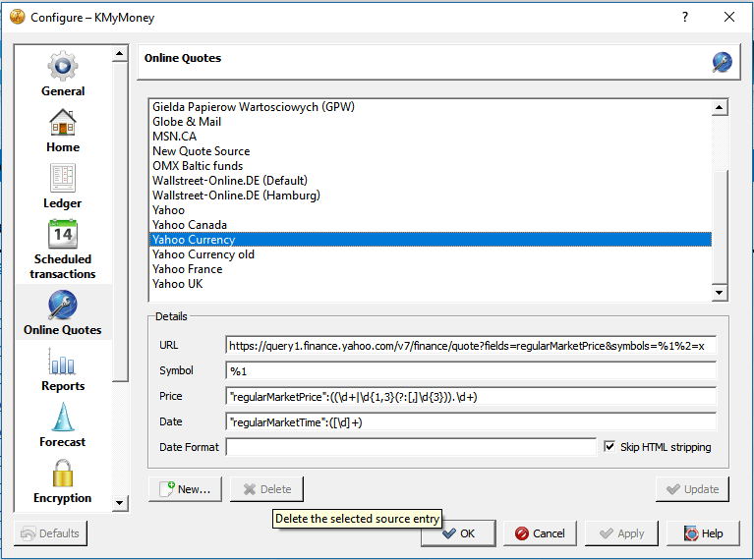Click the sidebar scrollbar thumb
This screenshot has width=754, height=560.
[120, 221]
